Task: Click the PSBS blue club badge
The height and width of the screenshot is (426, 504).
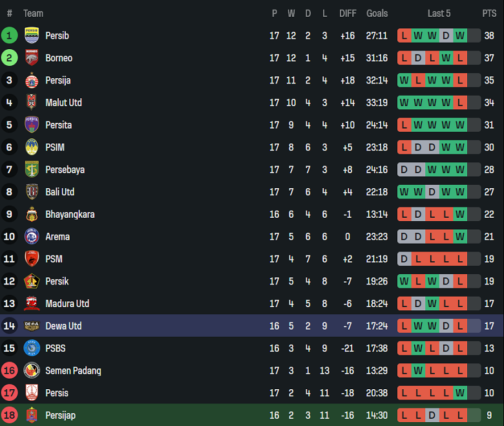Action: pos(32,348)
